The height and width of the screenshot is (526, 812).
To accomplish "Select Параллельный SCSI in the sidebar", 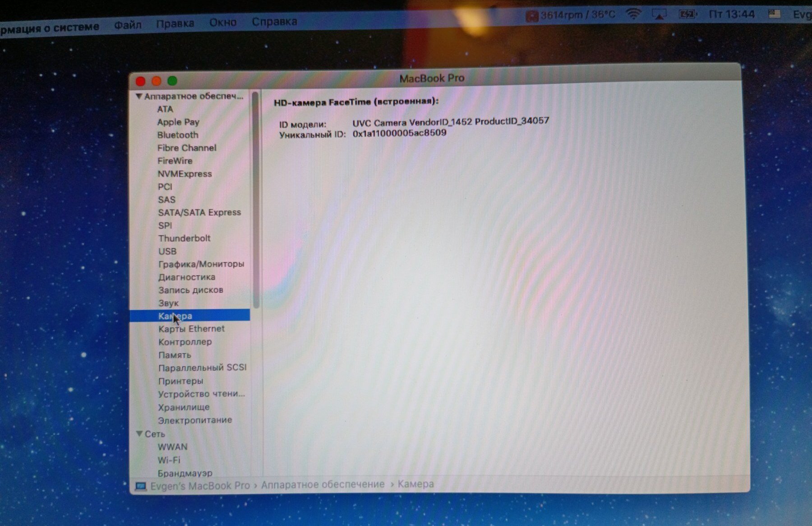I will coord(202,368).
